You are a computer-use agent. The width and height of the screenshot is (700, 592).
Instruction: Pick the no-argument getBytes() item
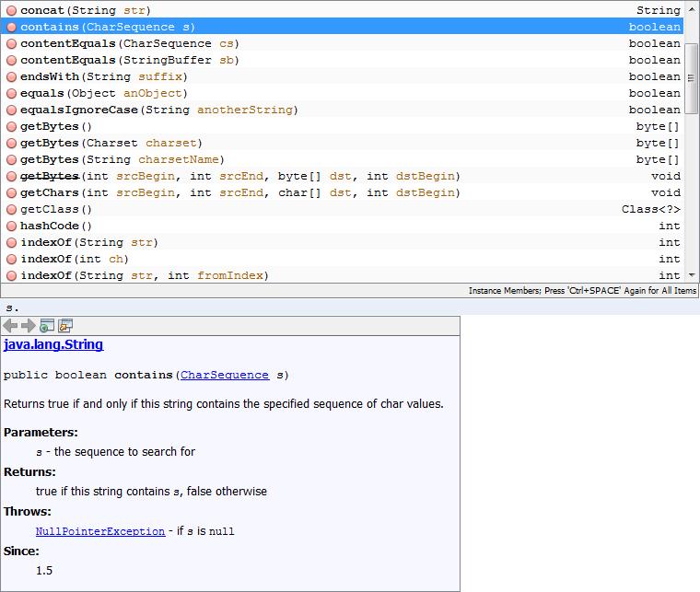[x=342, y=126]
